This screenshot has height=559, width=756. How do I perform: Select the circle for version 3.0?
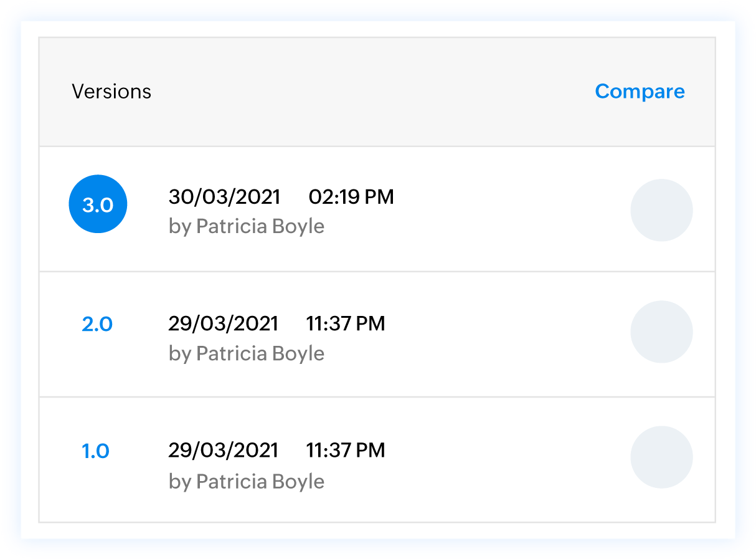661,210
